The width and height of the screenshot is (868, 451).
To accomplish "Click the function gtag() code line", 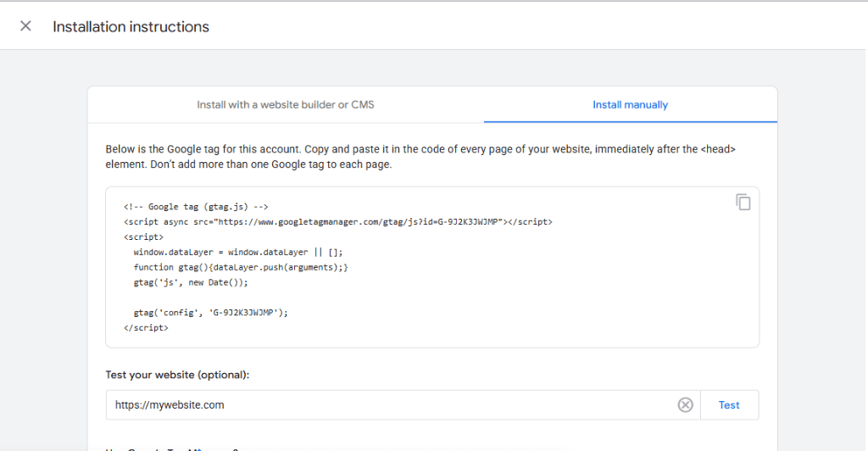I will (240, 267).
